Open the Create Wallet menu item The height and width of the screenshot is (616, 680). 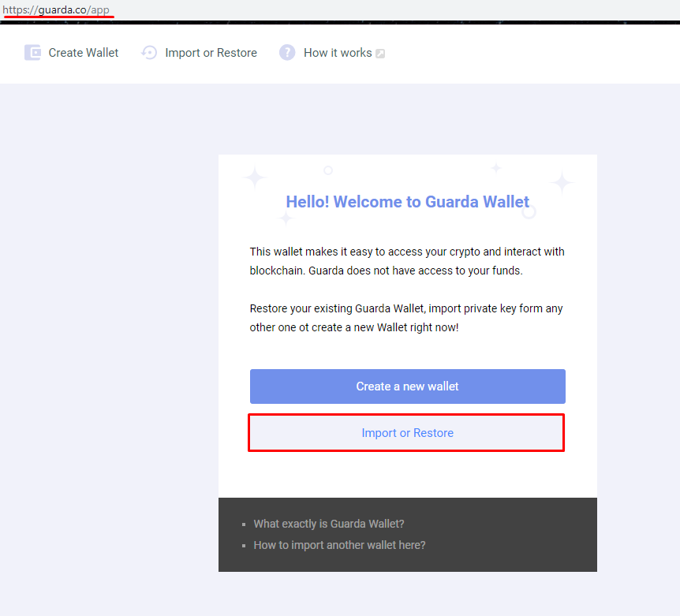pos(84,53)
